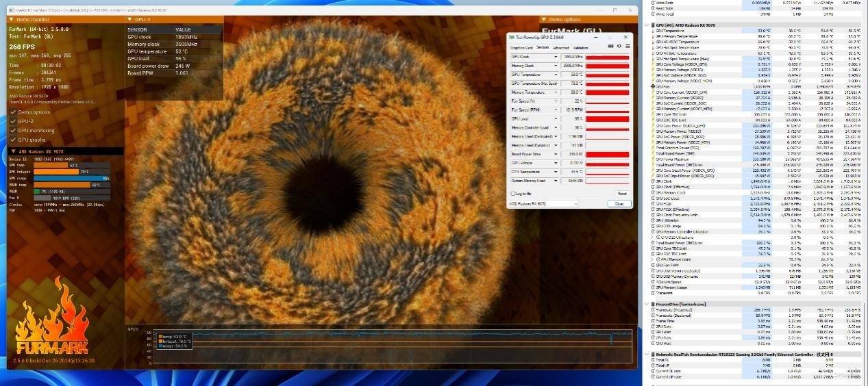Collapse the GPU [#0] AMD Radeon group
Viewport: 868px width, 386px height.
pyautogui.click(x=647, y=25)
